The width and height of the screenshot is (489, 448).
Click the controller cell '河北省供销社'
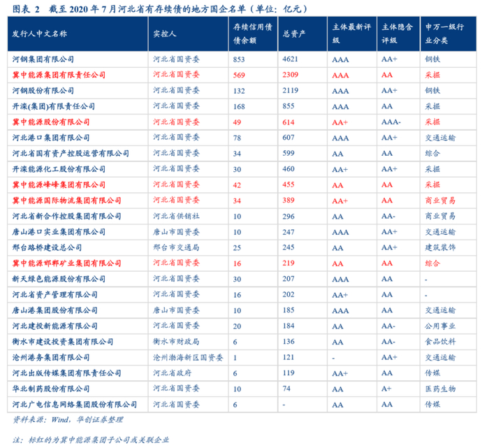176,216
